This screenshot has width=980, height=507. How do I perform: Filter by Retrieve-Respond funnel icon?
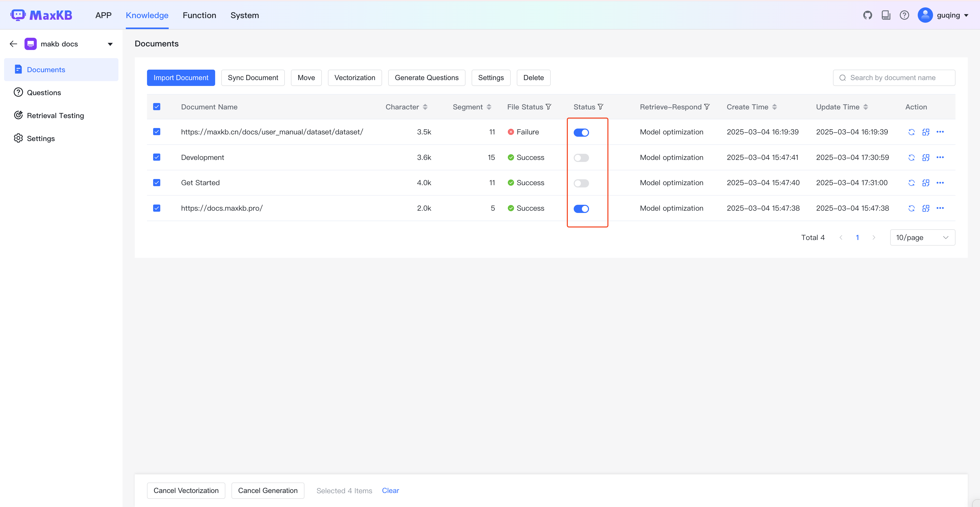point(707,107)
